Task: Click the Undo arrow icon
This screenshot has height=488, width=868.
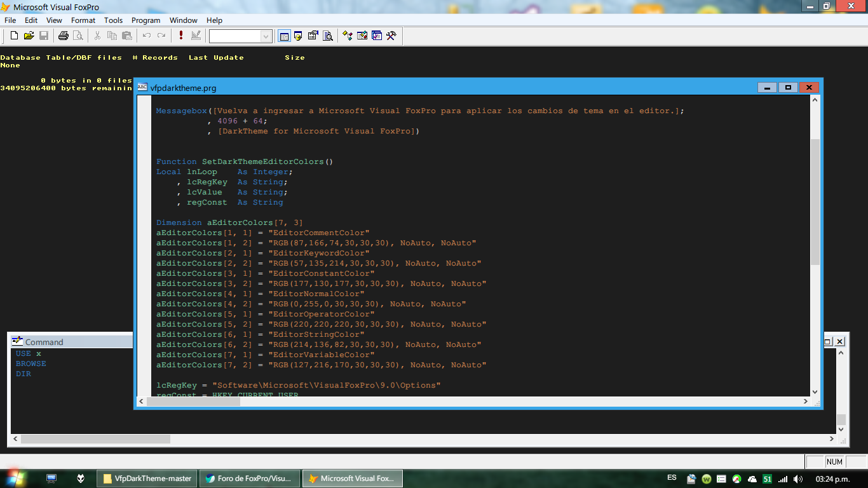Action: pyautogui.click(x=147, y=36)
